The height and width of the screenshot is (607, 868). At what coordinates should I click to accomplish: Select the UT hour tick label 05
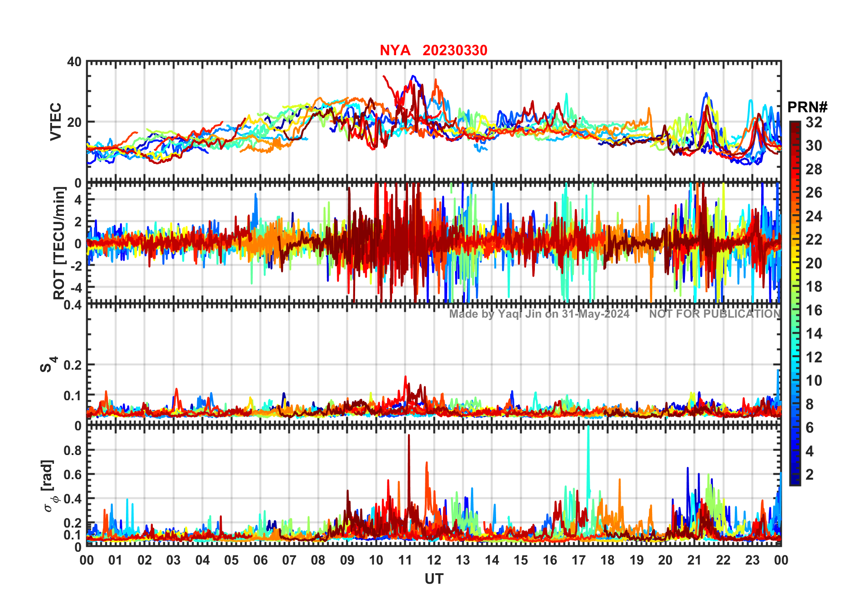pyautogui.click(x=231, y=560)
